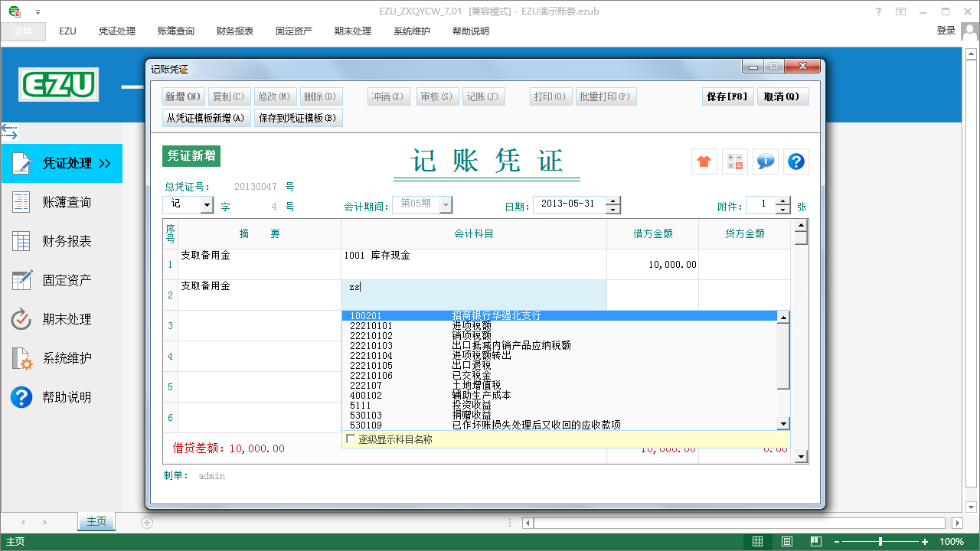The width and height of the screenshot is (980, 551).
Task: Click the ribbon display options icon
Action: 901,11
